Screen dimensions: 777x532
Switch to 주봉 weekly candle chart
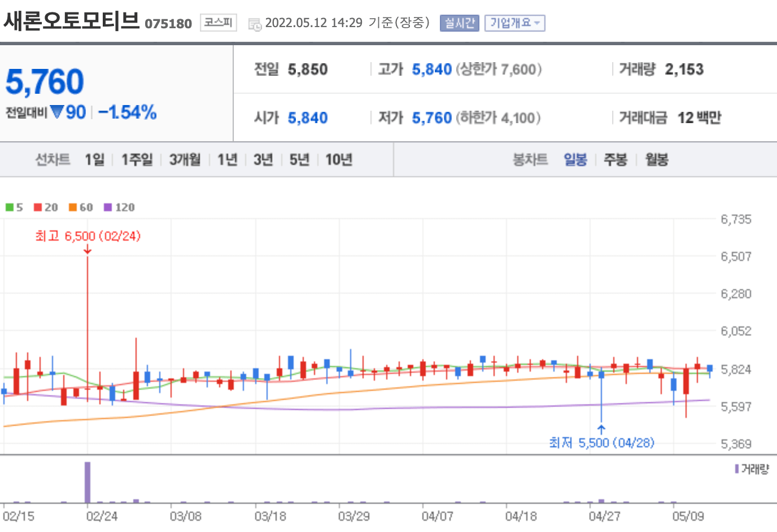[x=616, y=160]
